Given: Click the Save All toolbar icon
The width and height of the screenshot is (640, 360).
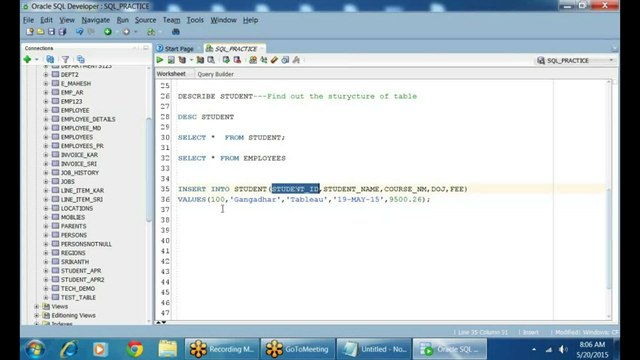Looking at the screenshot, I should pos(62,31).
